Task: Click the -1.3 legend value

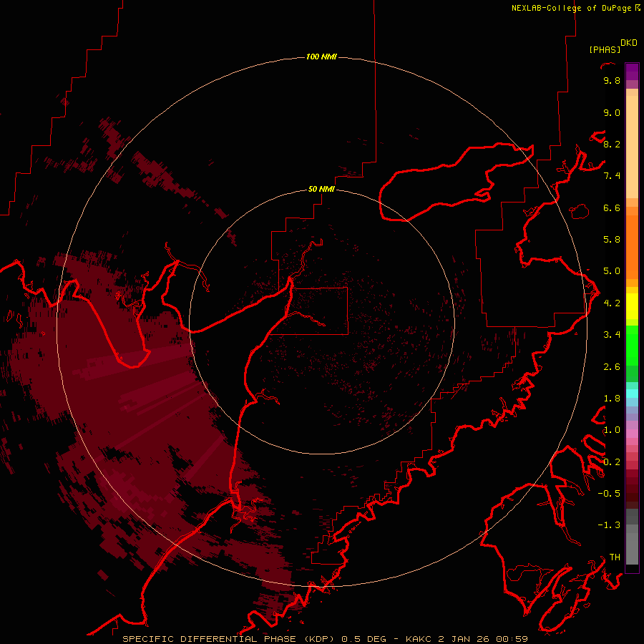Action: (609, 525)
